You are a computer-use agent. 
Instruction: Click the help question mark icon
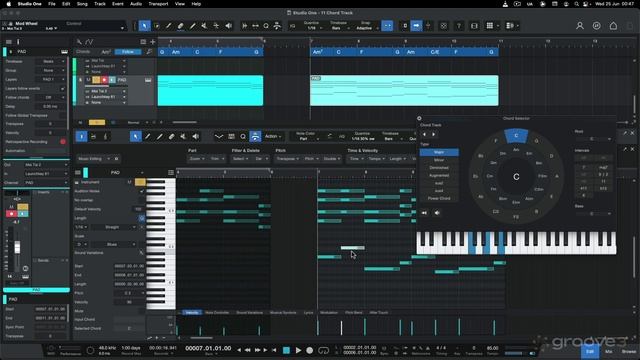[459, 26]
